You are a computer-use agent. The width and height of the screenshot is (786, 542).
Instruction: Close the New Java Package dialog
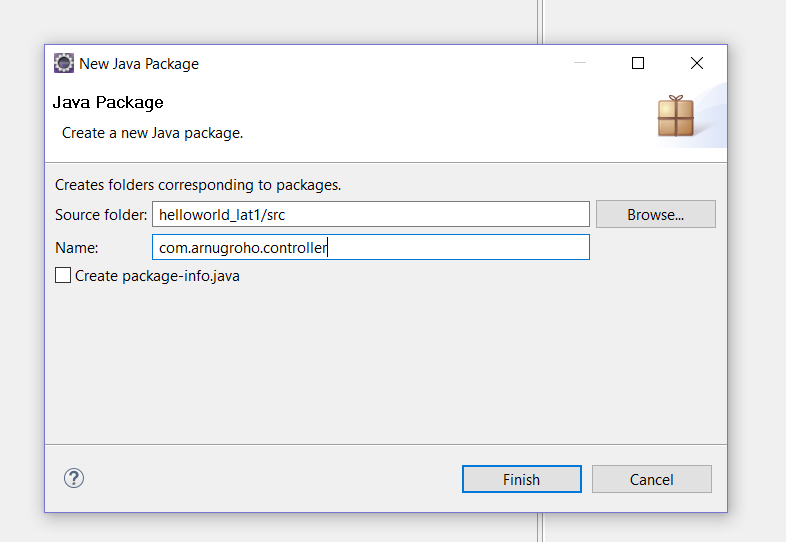click(697, 63)
